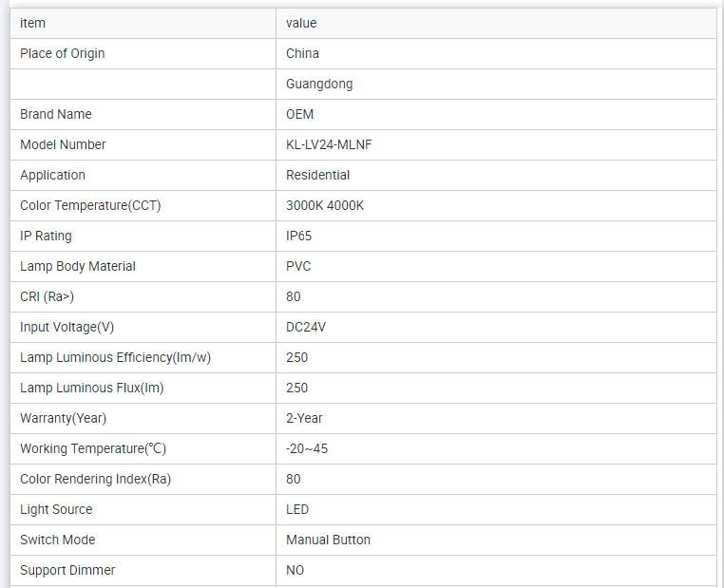This screenshot has width=724, height=588.
Task: Click the "DC24V" input voltage value
Action: pos(306,327)
